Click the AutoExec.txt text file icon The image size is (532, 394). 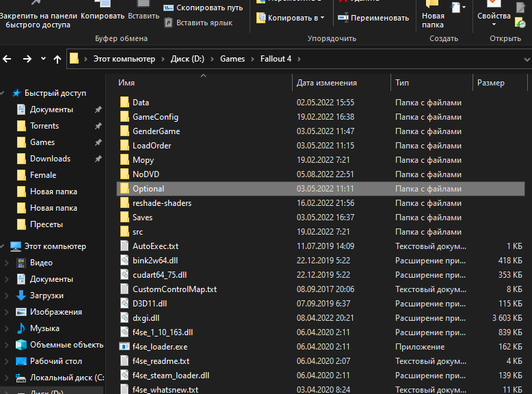(124, 246)
